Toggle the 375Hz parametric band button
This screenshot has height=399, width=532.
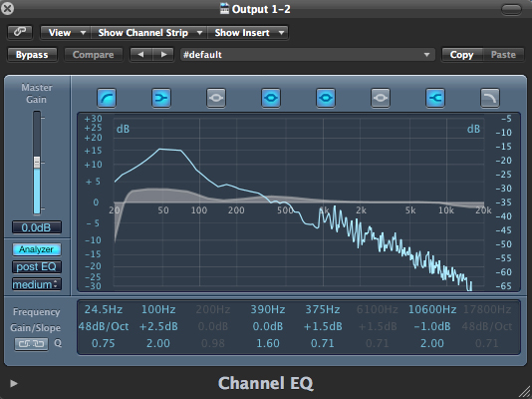326,98
